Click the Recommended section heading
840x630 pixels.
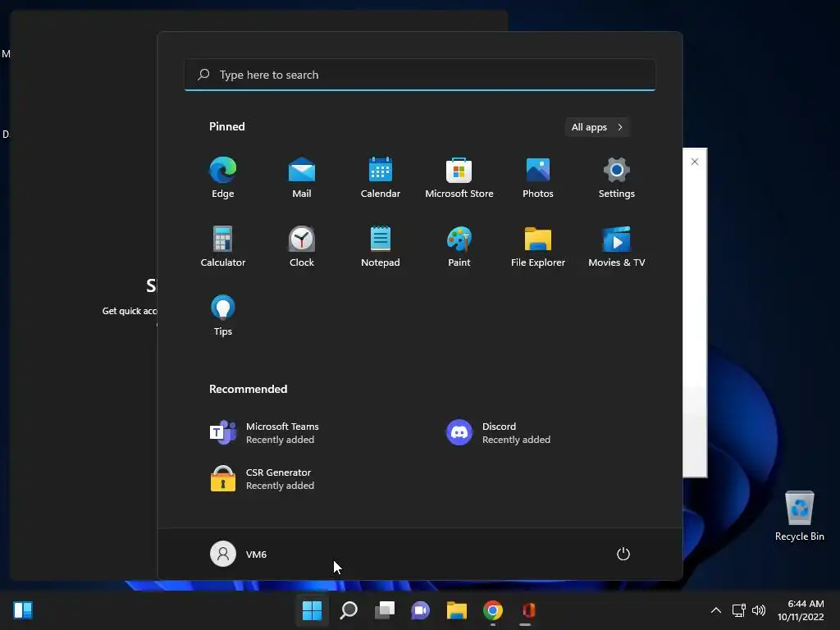pos(248,389)
